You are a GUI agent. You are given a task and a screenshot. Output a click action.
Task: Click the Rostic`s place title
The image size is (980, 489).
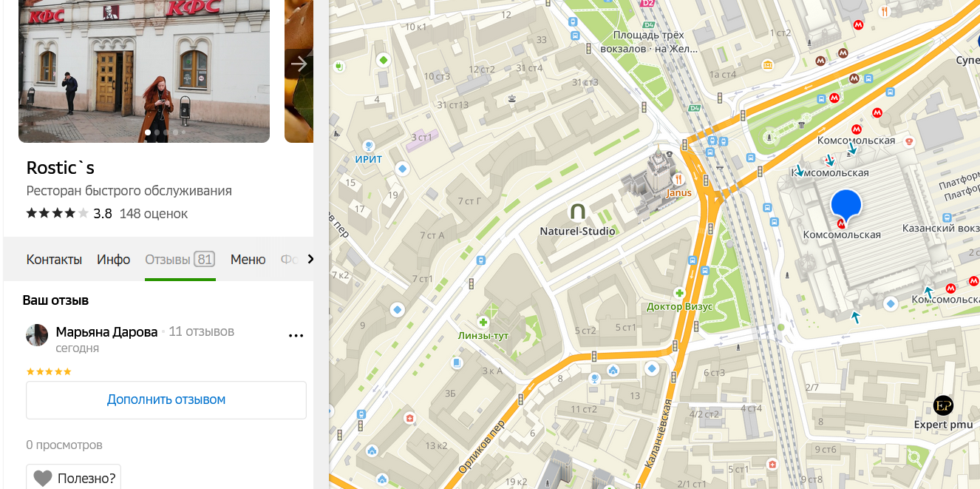[x=61, y=167]
